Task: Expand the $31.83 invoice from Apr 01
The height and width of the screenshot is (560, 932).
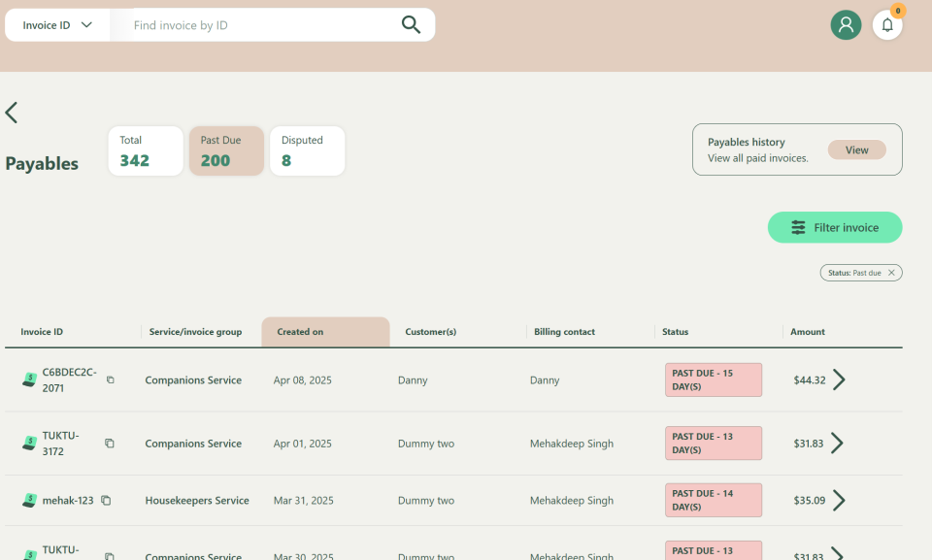Action: click(837, 444)
